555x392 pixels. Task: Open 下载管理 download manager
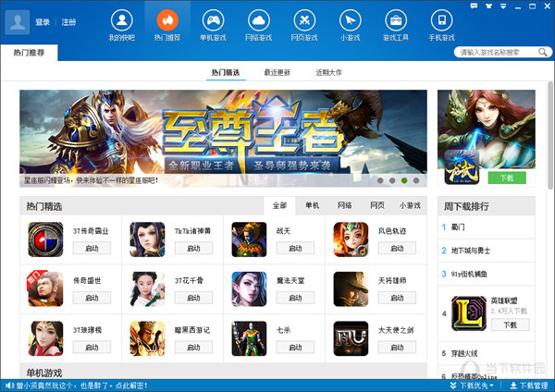[529, 386]
